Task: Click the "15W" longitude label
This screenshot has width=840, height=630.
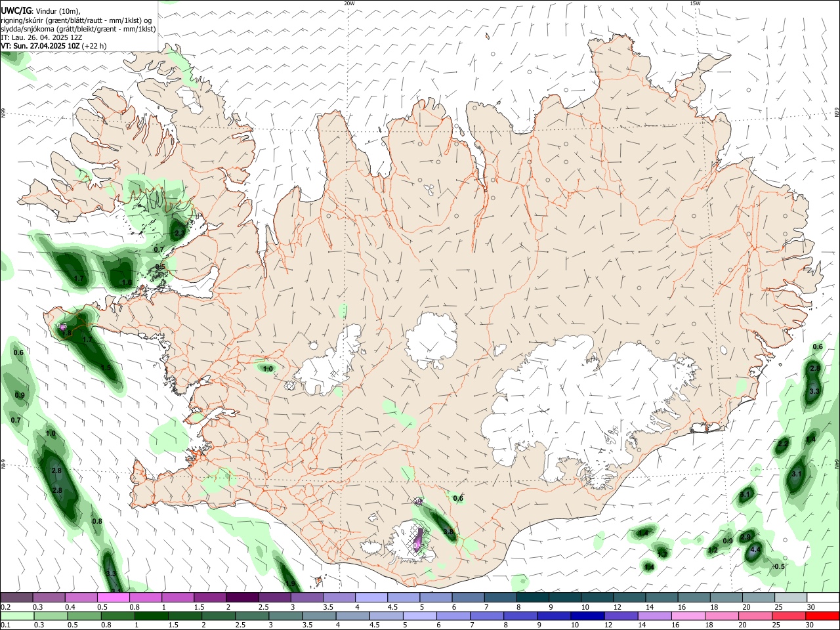Action: pos(695,3)
